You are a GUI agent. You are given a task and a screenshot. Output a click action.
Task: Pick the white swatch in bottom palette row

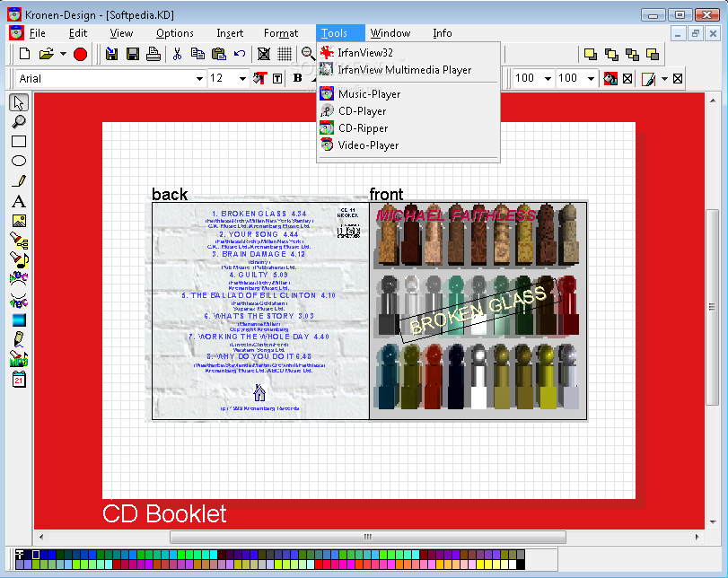(x=512, y=565)
